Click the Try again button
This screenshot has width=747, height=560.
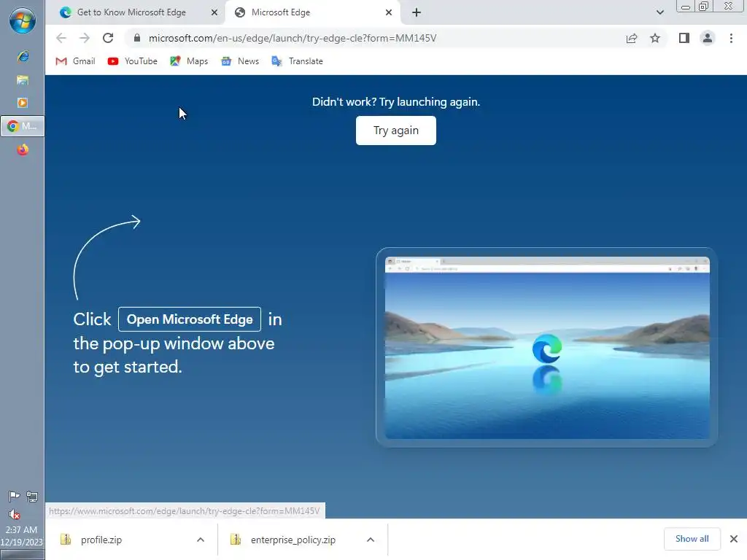click(396, 131)
